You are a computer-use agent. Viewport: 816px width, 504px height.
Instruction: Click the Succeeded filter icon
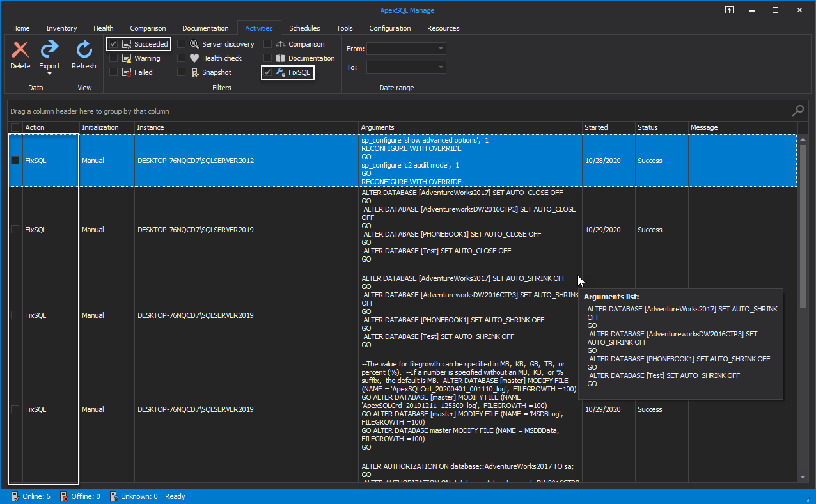pyautogui.click(x=127, y=44)
